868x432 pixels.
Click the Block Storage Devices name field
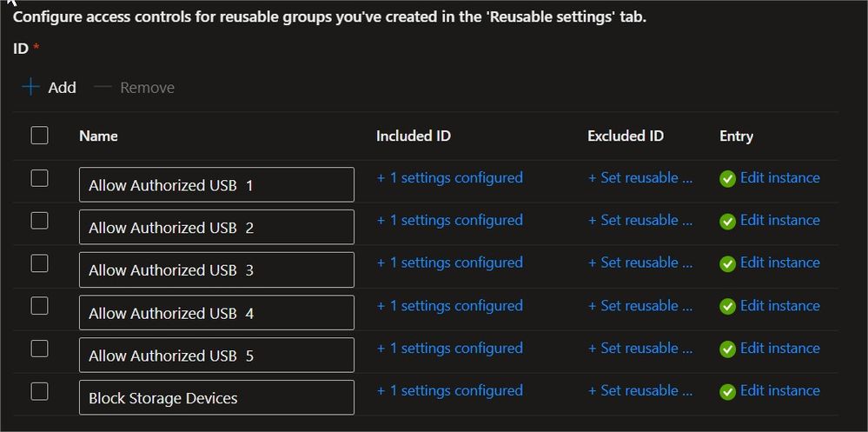click(216, 397)
